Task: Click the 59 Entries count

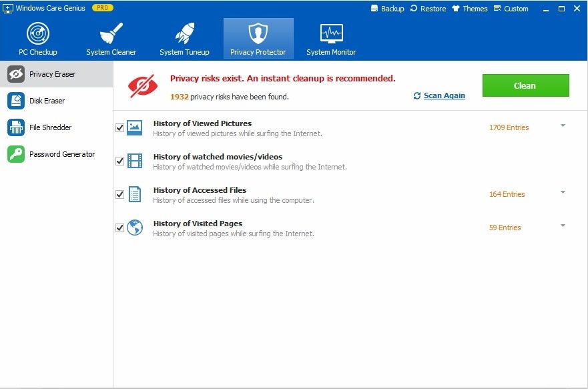Action: pyautogui.click(x=505, y=228)
